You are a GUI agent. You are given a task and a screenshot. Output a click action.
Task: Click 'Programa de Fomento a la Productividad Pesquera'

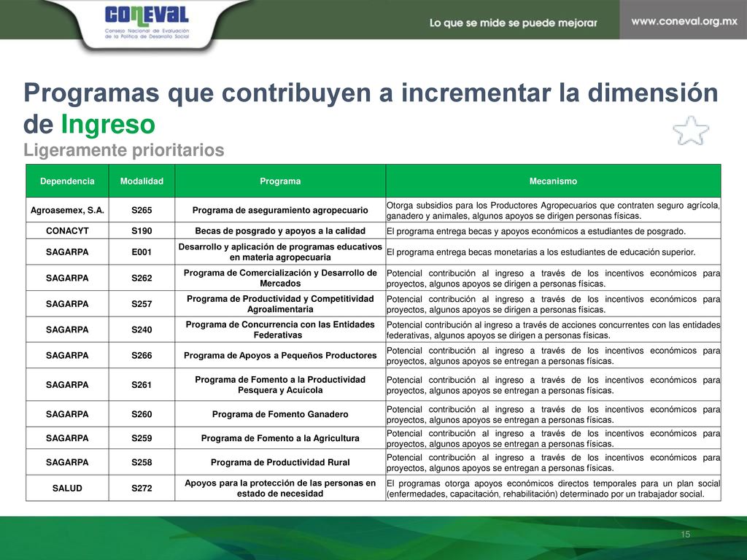point(280,385)
